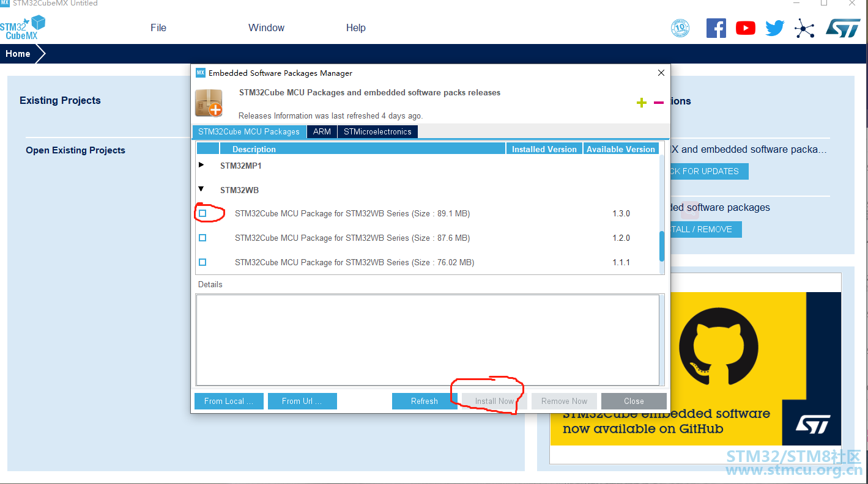Open the ST 10-year anniversary badge icon
The width and height of the screenshot is (868, 484).
click(680, 28)
